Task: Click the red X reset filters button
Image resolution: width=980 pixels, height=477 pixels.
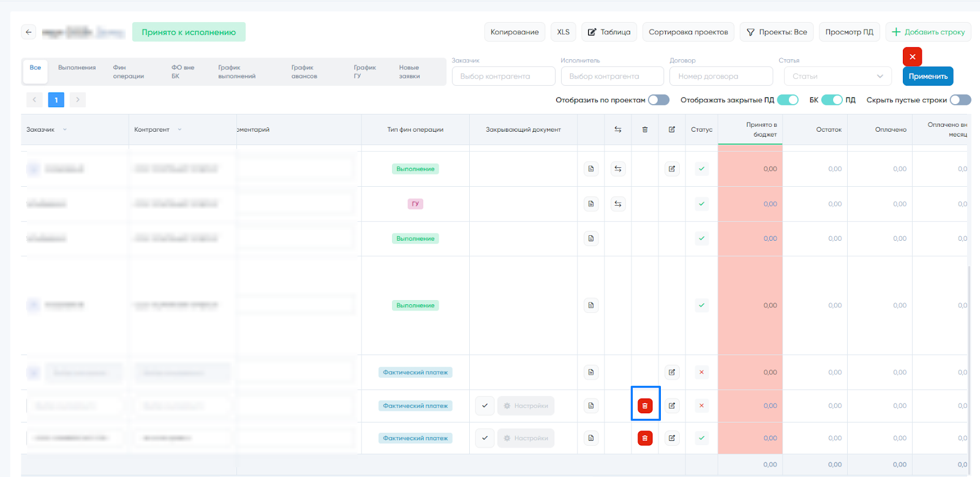Action: coord(912,57)
